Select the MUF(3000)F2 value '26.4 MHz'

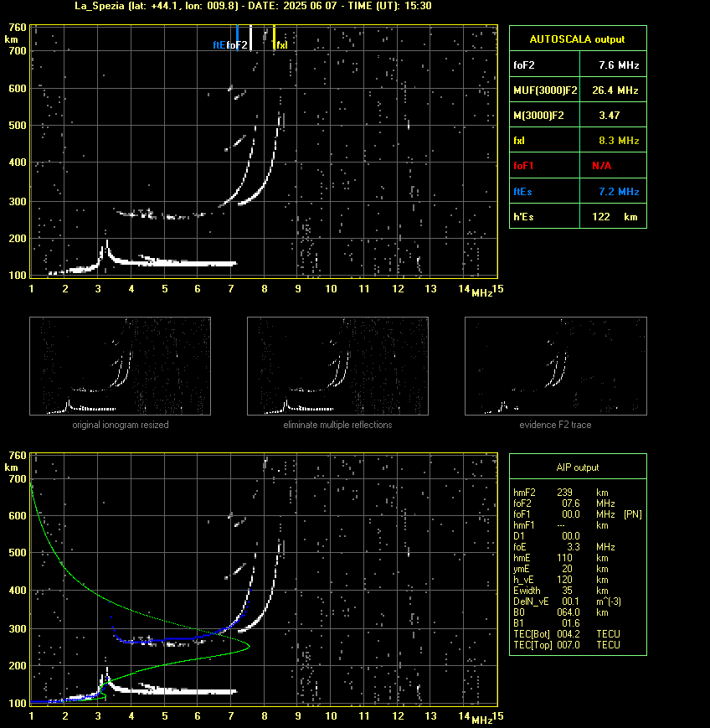[x=615, y=90]
